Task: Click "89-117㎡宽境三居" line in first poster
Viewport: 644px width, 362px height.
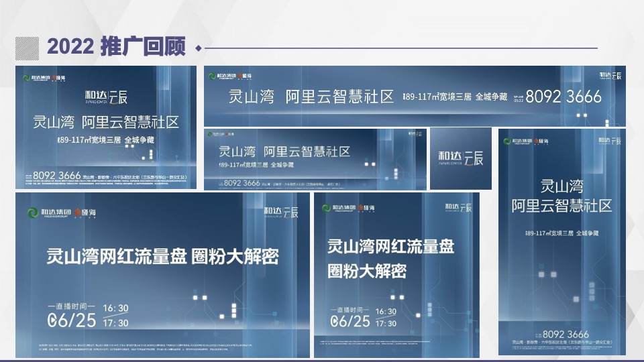Action: [x=89, y=140]
